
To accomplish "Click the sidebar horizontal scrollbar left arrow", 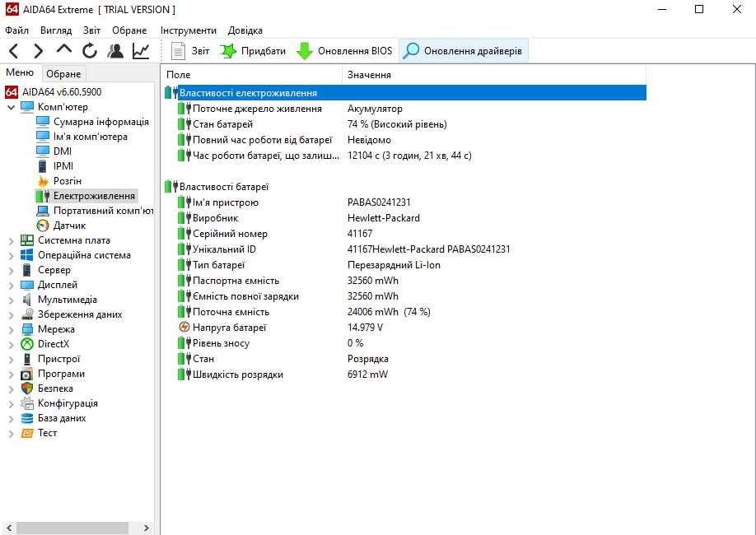I will (9, 528).
